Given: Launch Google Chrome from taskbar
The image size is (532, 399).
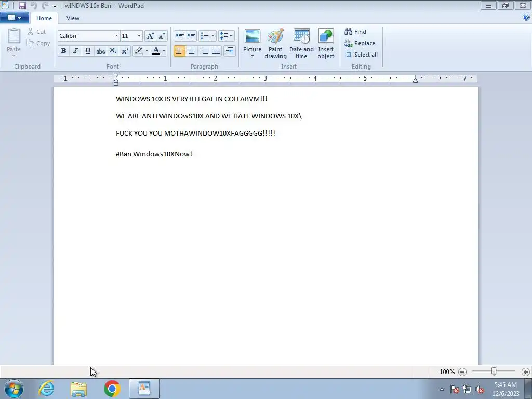Looking at the screenshot, I should pyautogui.click(x=112, y=389).
